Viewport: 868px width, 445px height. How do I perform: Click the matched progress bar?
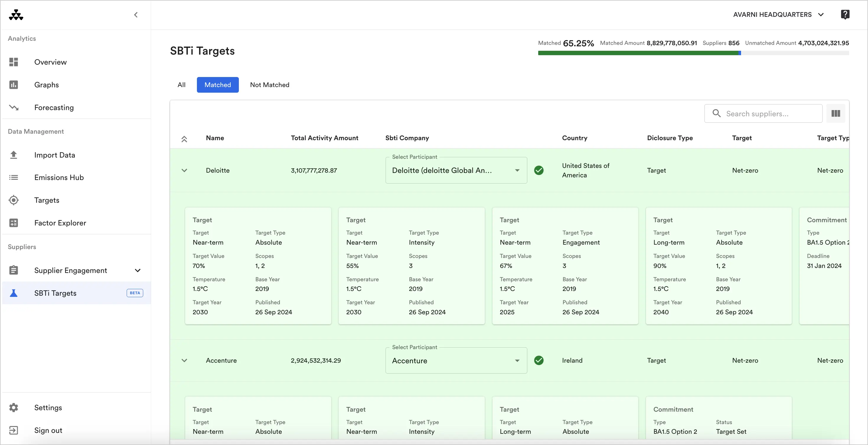point(693,53)
